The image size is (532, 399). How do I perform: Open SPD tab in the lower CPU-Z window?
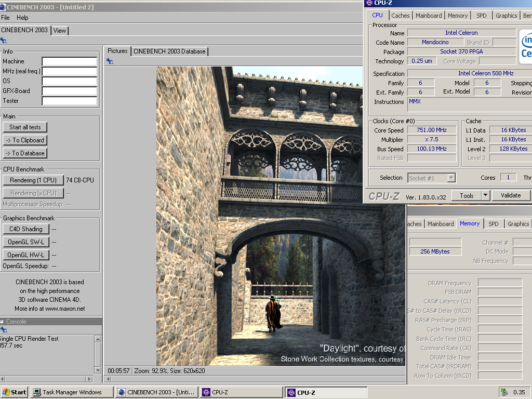(x=494, y=224)
